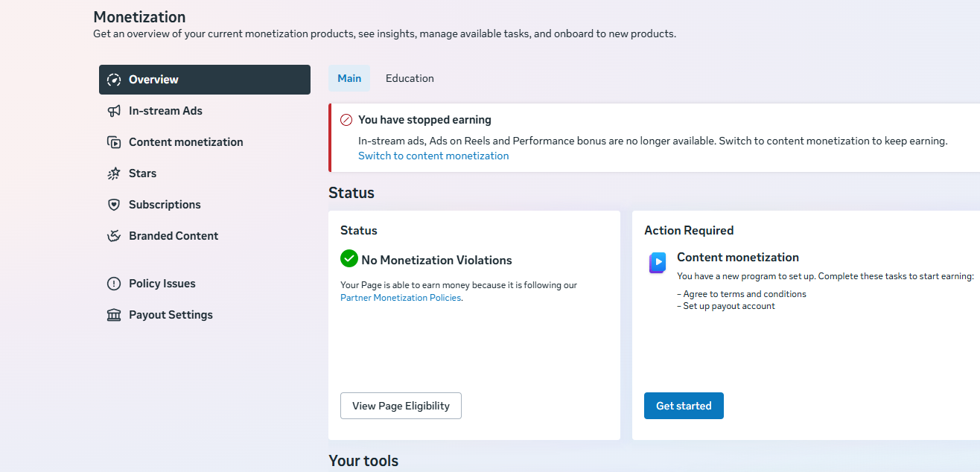The width and height of the screenshot is (980, 472).
Task: Click the Stars icon in sidebar
Action: [x=114, y=173]
